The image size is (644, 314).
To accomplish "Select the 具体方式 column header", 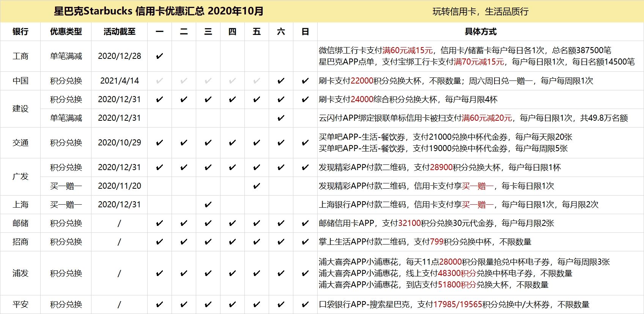I will (480, 32).
